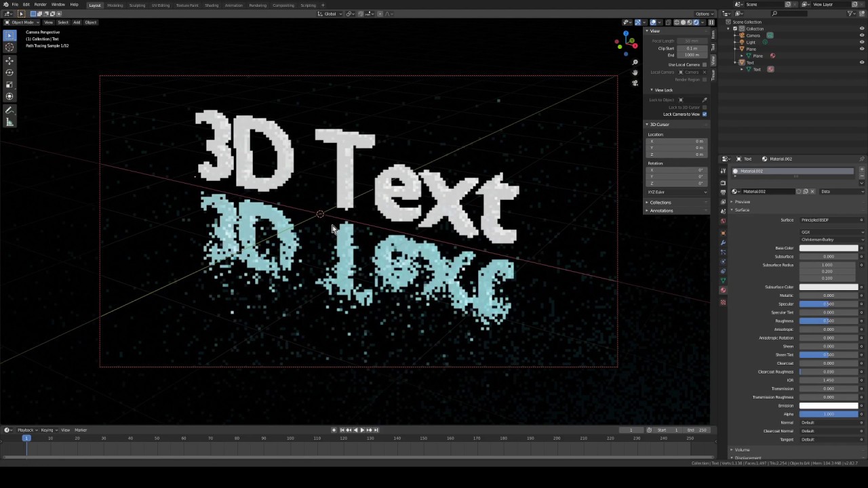Viewport: 868px width, 488px height.
Task: Open the Add menu in the viewport header
Action: pos(77,22)
